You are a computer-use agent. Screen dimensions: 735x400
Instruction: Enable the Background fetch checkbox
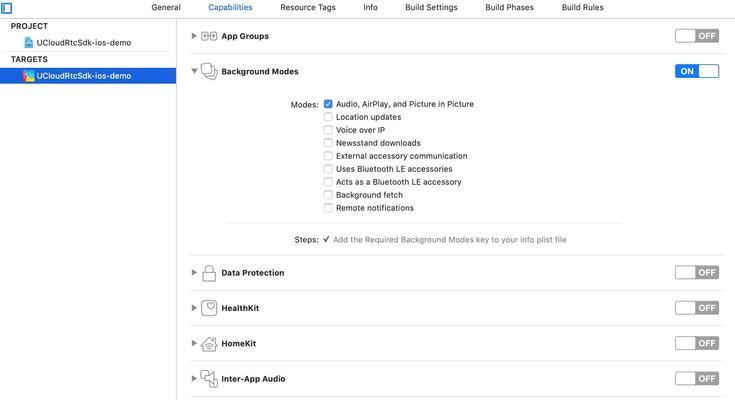(x=328, y=195)
